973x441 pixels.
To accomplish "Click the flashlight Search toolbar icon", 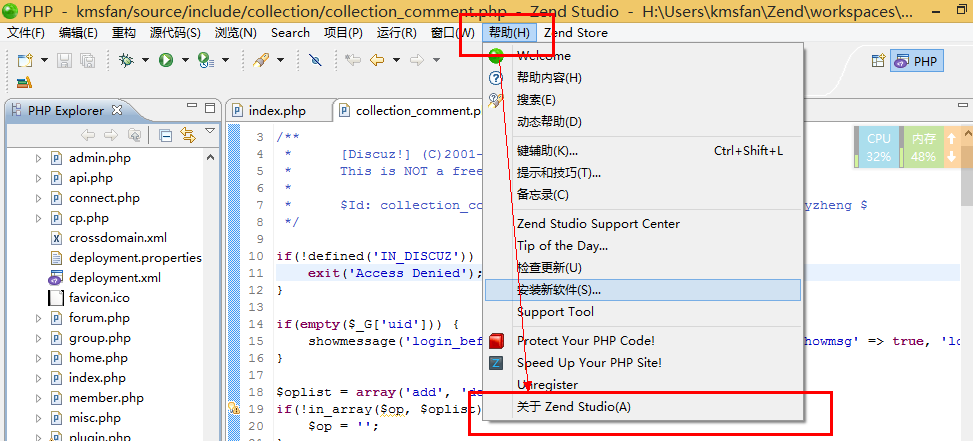I will click(x=261, y=60).
